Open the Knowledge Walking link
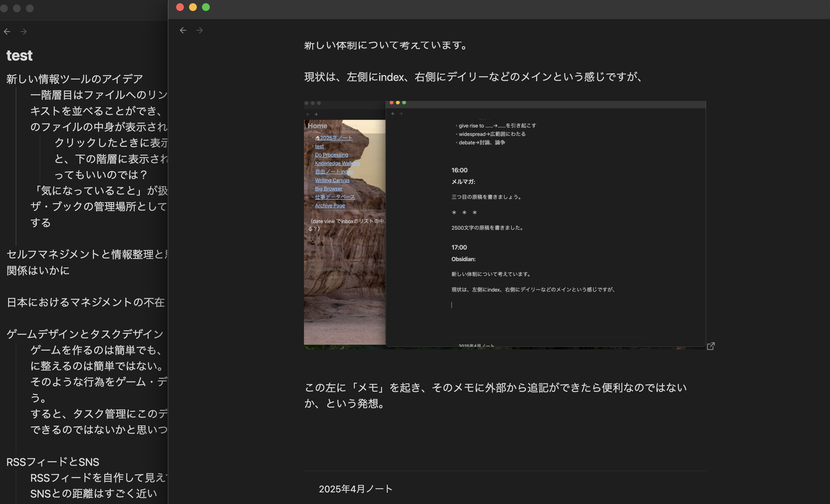This screenshot has width=830, height=504. coord(337,163)
